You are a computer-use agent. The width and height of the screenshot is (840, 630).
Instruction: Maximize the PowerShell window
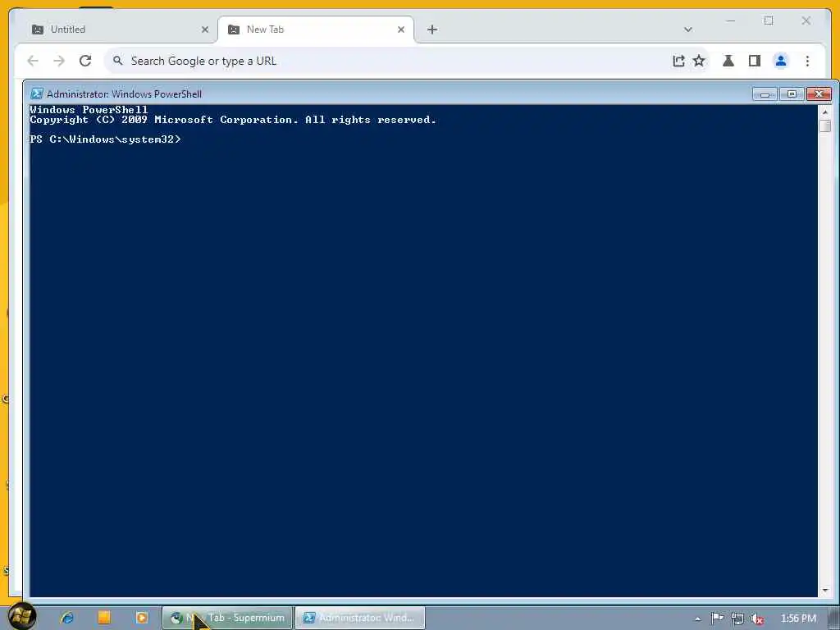point(792,94)
